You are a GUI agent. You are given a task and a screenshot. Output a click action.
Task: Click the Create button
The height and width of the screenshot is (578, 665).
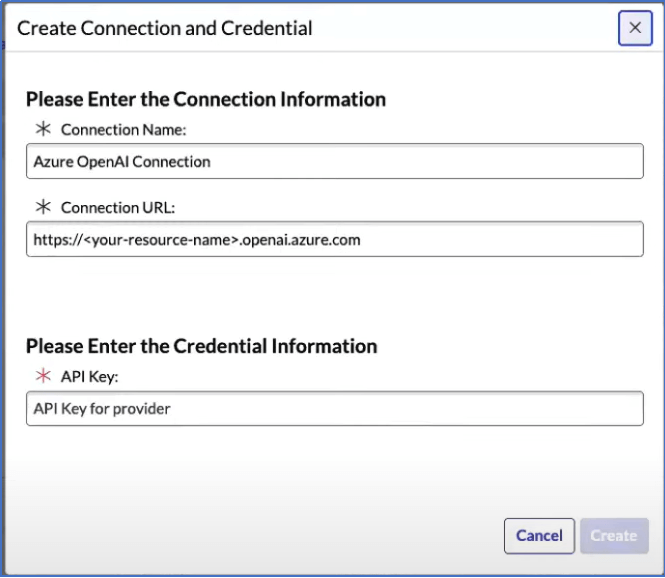point(614,536)
